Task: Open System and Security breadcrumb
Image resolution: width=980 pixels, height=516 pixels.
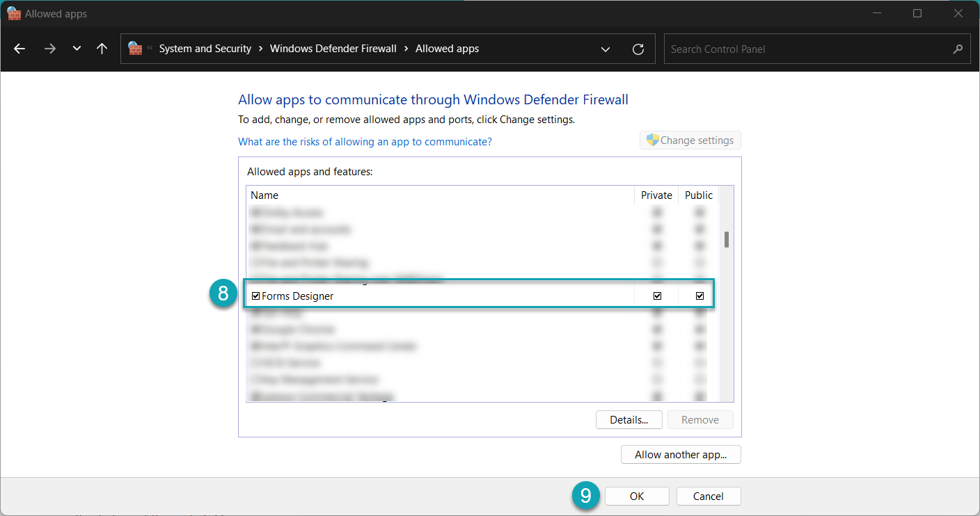Action: coord(205,49)
